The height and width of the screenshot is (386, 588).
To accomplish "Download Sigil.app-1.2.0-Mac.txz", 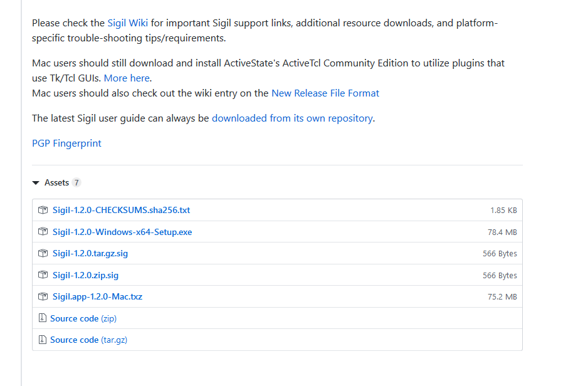I will (x=98, y=296).
